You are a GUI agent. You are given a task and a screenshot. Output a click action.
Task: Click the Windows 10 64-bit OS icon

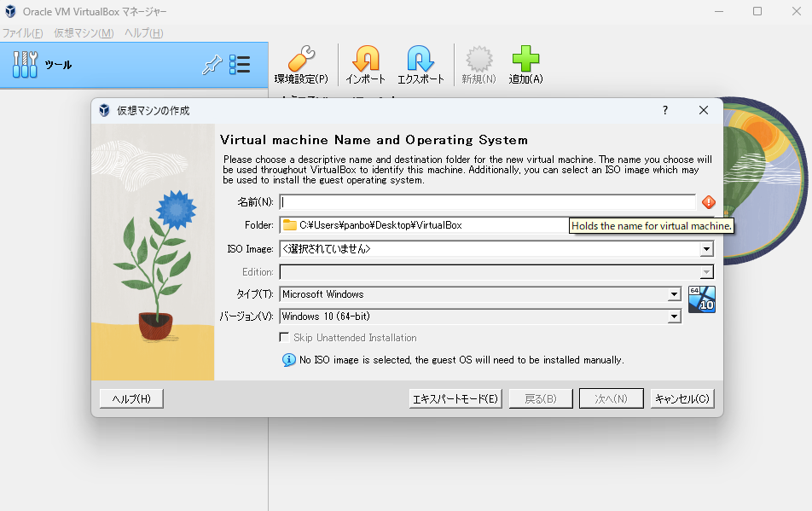pyautogui.click(x=701, y=300)
